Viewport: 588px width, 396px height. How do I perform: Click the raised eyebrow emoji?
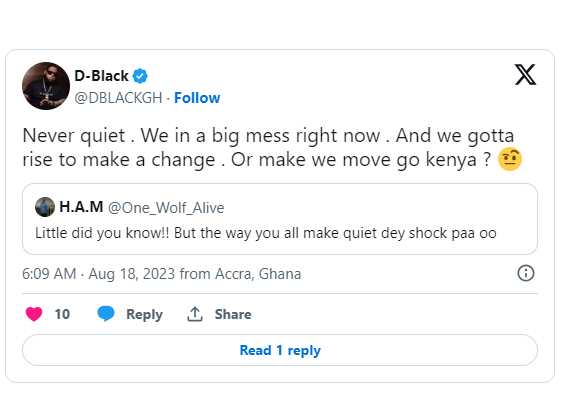pyautogui.click(x=510, y=159)
